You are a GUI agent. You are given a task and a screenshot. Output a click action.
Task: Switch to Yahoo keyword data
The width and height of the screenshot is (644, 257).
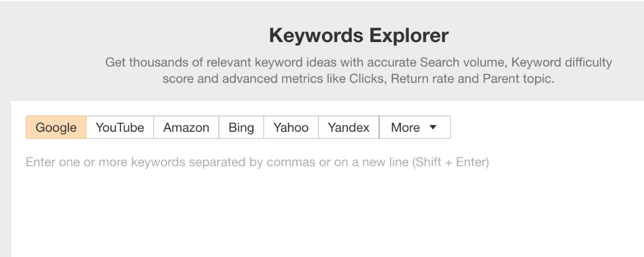[291, 127]
